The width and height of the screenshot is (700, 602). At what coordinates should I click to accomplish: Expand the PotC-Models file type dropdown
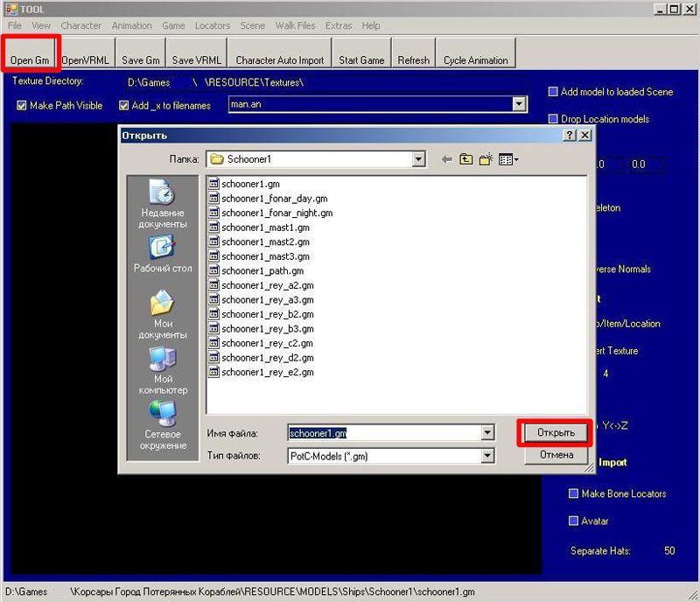487,456
